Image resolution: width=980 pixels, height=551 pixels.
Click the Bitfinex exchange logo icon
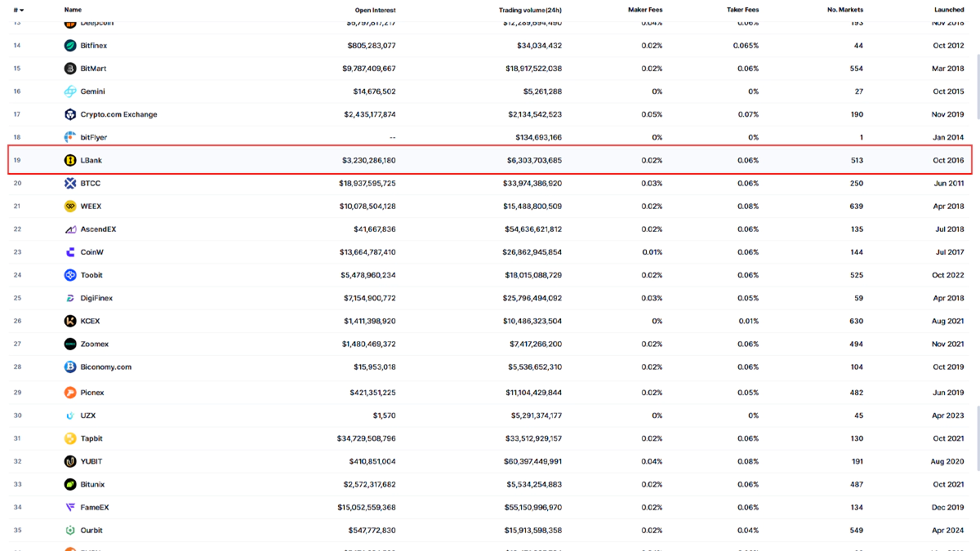point(70,46)
